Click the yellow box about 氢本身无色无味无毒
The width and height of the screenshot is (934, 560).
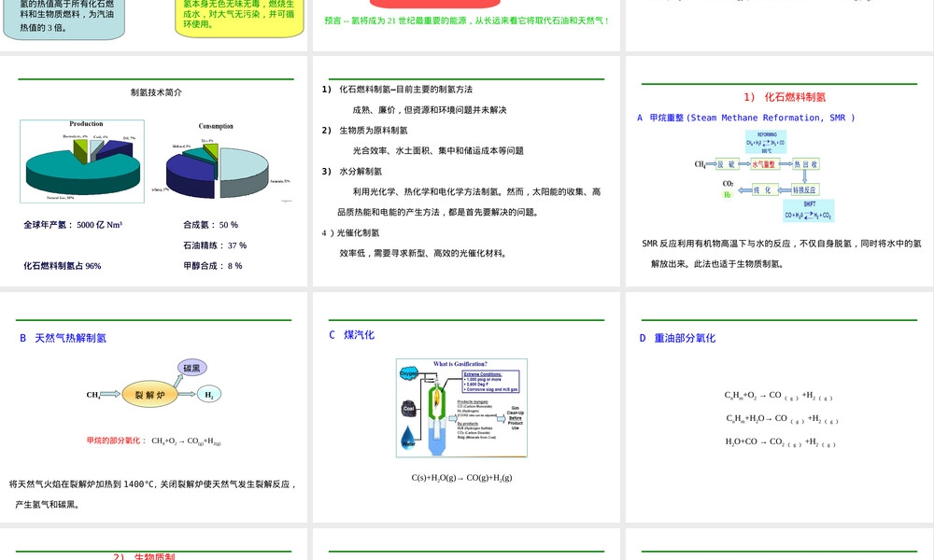(239, 18)
